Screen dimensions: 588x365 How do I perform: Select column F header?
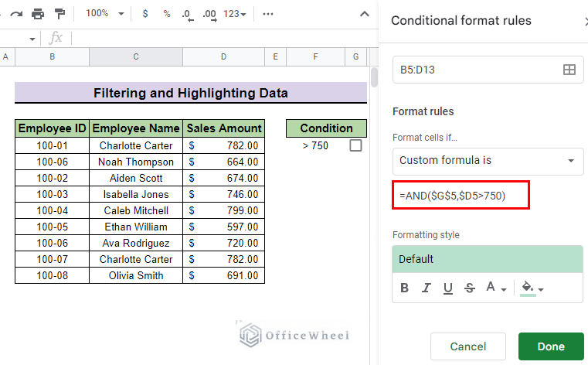[315, 56]
